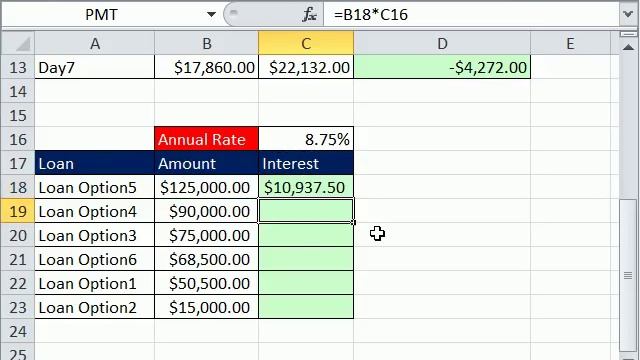The width and height of the screenshot is (640, 360).
Task: Click cell showing $68,500.00
Action: [x=207, y=260]
